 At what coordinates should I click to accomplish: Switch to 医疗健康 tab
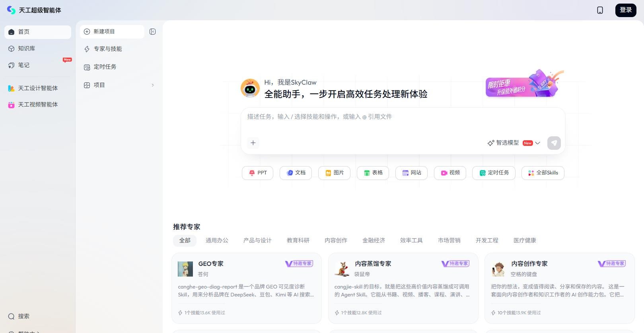(525, 240)
